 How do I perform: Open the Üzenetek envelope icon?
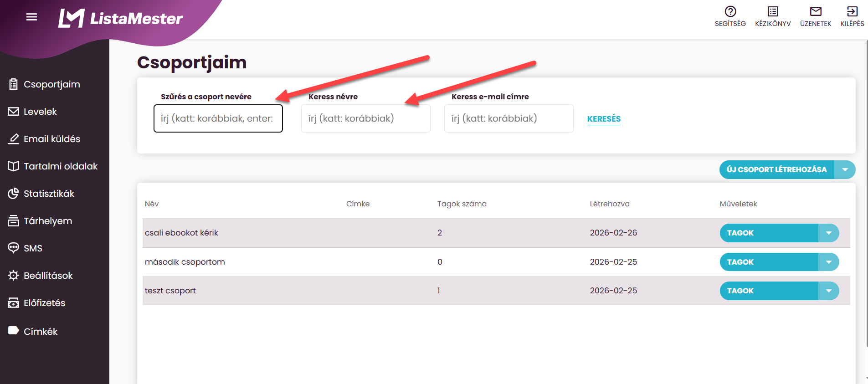816,11
